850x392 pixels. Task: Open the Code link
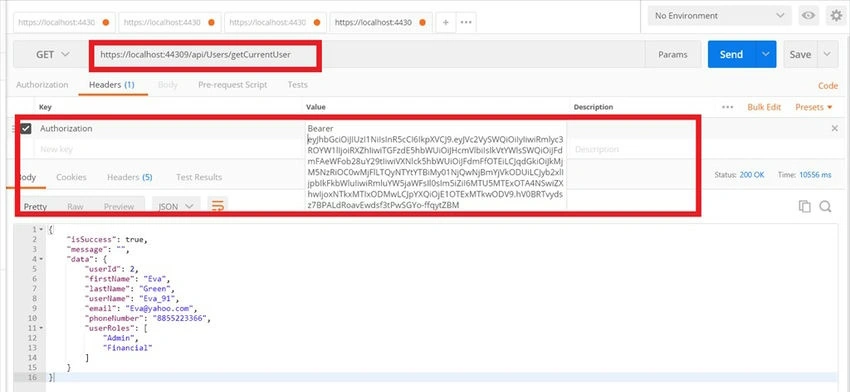point(828,86)
